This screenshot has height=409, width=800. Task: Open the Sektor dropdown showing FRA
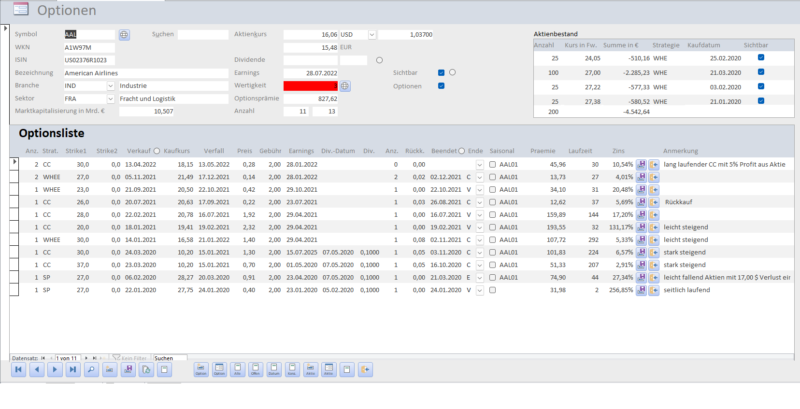pos(109,99)
